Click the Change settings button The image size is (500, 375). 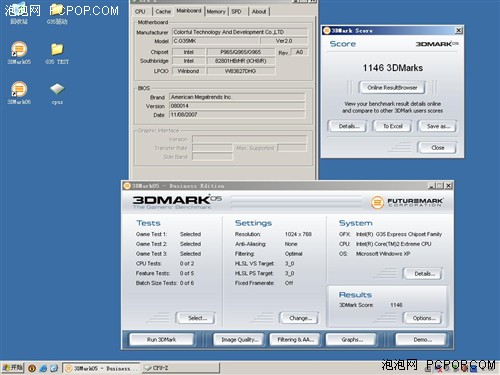point(300,318)
